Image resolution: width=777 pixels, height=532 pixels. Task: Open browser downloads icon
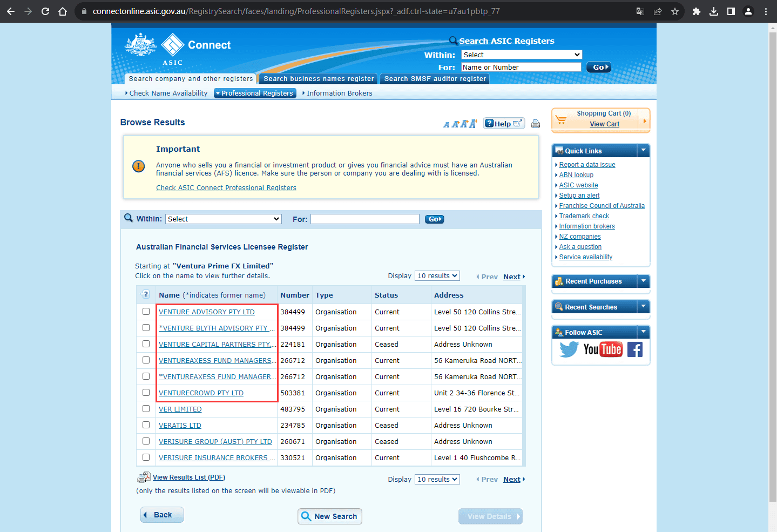point(714,11)
